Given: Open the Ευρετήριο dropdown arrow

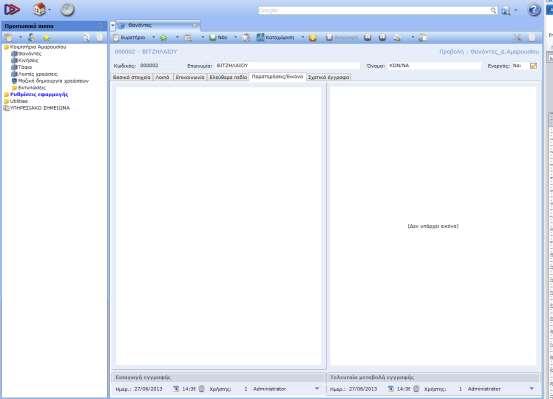Looking at the screenshot, I should tap(153, 37).
